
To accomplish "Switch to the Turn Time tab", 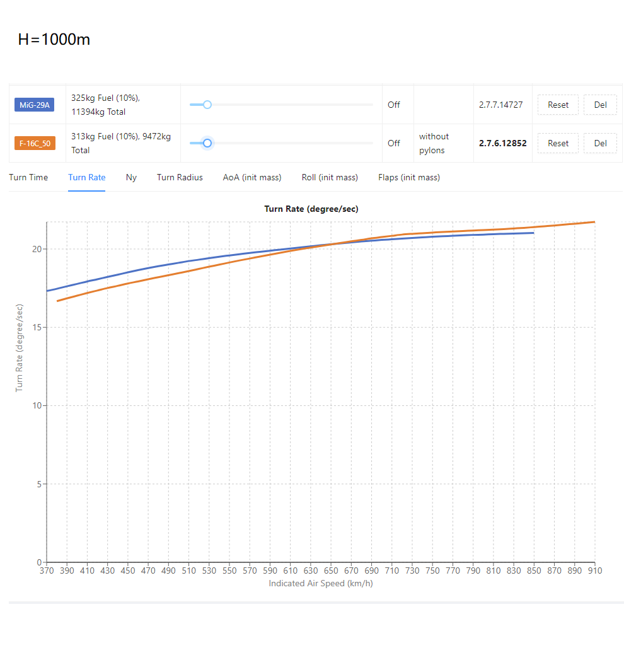I will [x=28, y=177].
